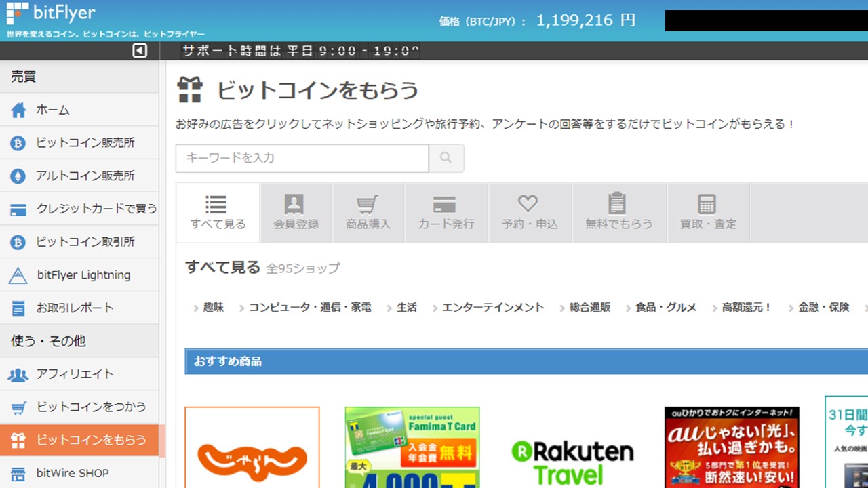Click the クレジットカードで買う credit card icon
The height and width of the screenshot is (488, 868).
click(x=20, y=209)
